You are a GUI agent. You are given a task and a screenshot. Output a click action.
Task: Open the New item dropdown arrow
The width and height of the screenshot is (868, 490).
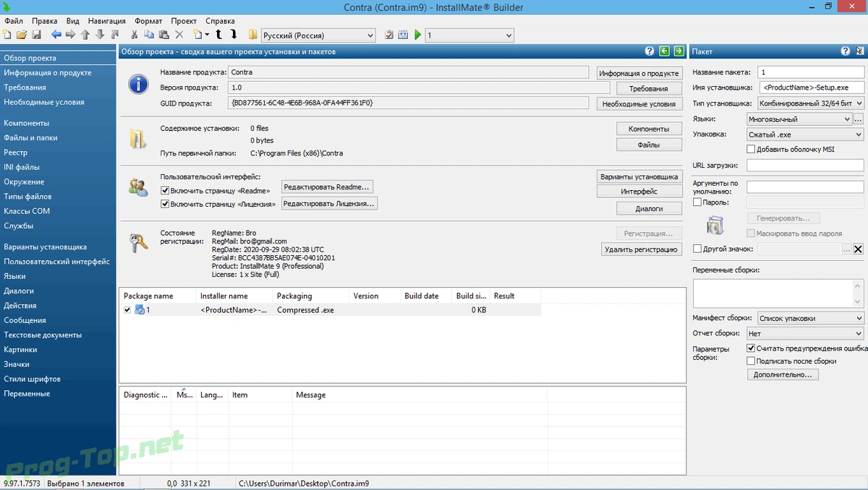pos(207,35)
